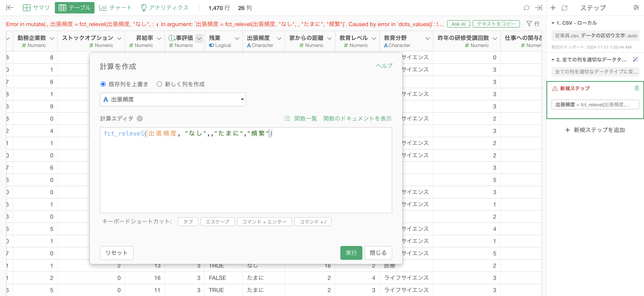Switch to アナリティクス view
Screen dimensions: 644x296
coord(165,8)
